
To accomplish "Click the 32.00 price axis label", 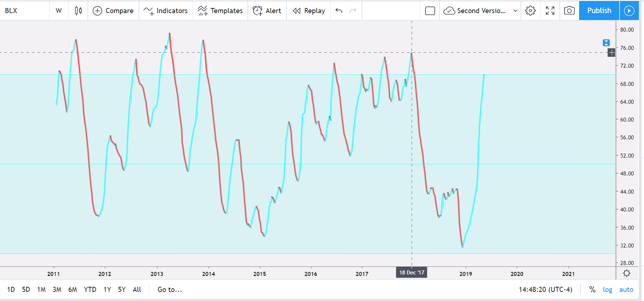I will (x=627, y=246).
